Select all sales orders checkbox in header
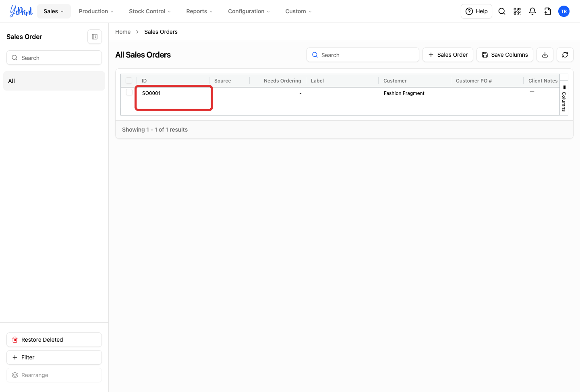 [129, 80]
